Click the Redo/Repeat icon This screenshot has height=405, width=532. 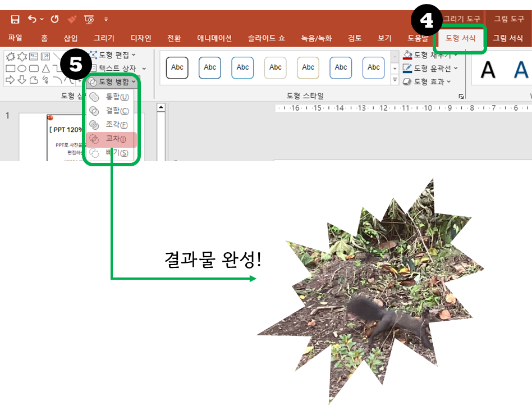(54, 19)
